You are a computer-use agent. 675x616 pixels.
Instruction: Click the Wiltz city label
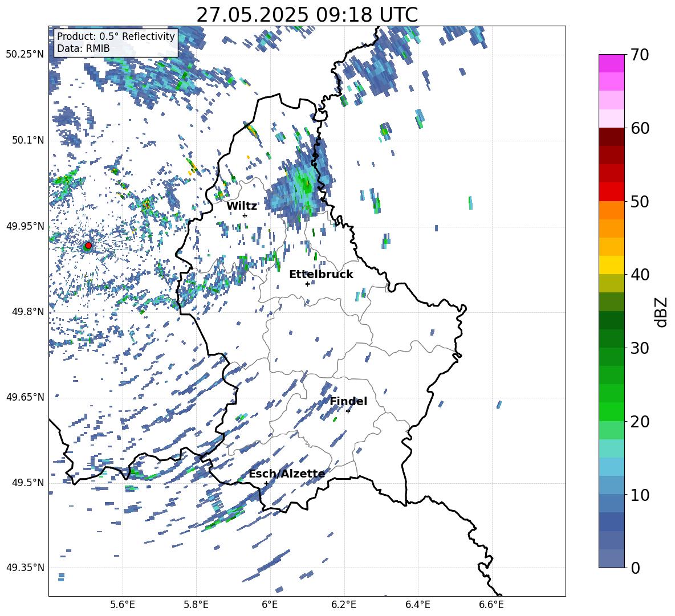tap(242, 206)
